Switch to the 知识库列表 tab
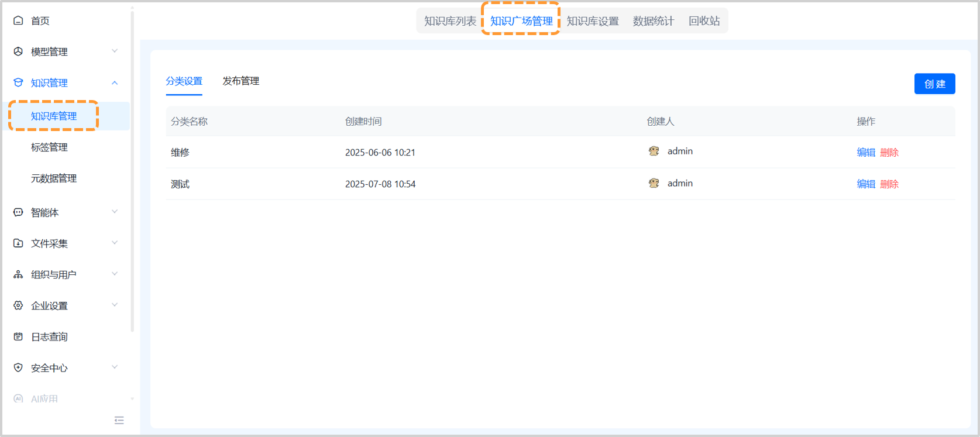 (x=450, y=21)
